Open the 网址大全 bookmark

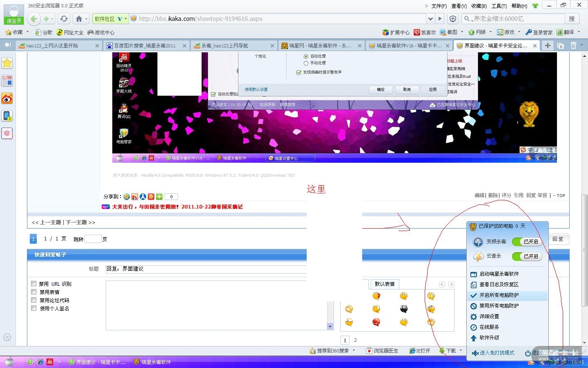coord(70,32)
